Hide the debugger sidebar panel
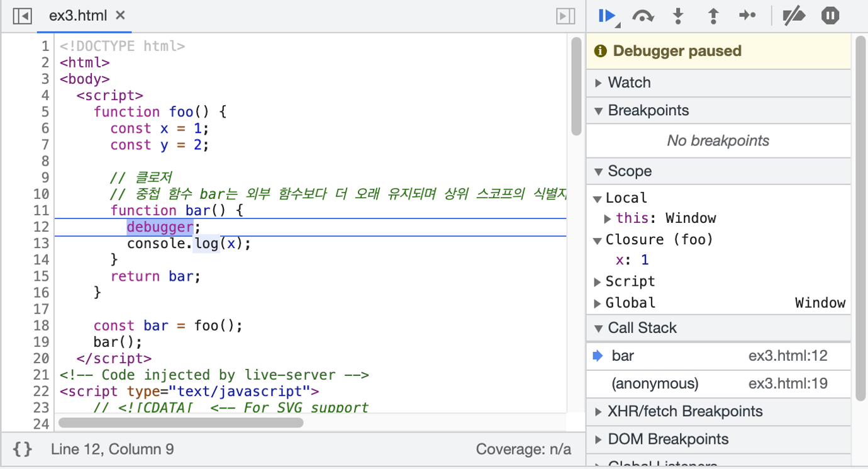Viewport: 868px width, 469px height. (566, 16)
